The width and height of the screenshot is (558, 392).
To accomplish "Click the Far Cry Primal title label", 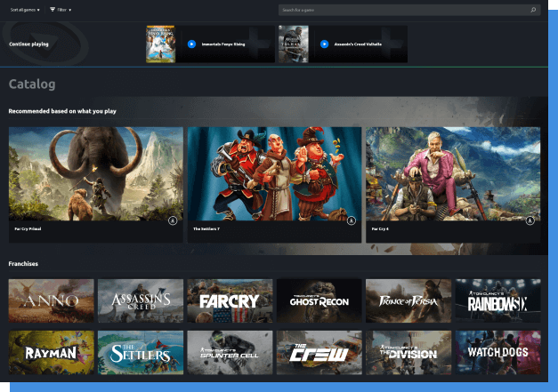I will pyautogui.click(x=28, y=228).
